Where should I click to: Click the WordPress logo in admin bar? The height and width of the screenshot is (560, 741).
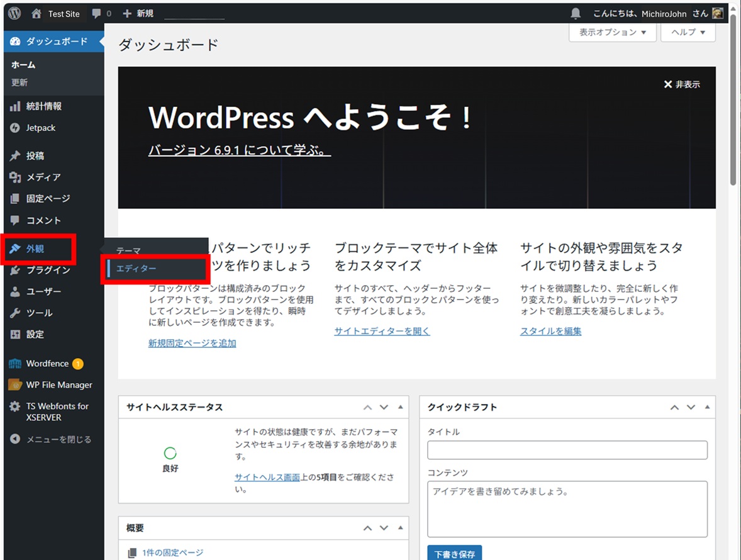(x=14, y=13)
